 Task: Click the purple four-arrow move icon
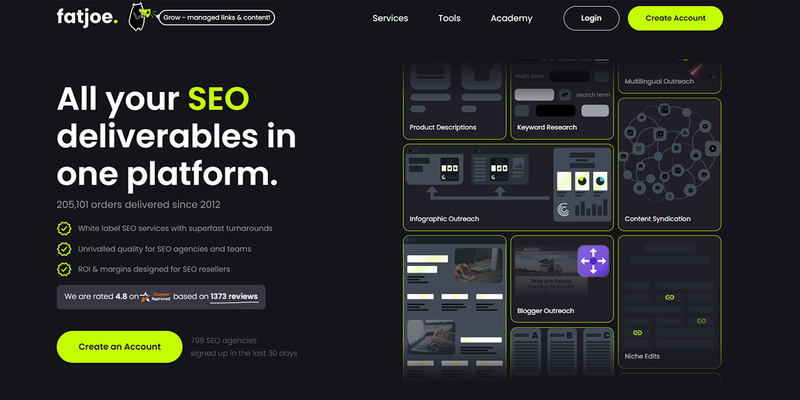tap(593, 261)
